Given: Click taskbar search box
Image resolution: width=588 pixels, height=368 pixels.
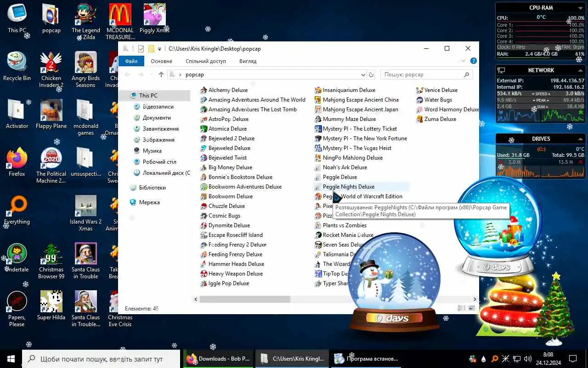Looking at the screenshot, I should [x=101, y=359].
